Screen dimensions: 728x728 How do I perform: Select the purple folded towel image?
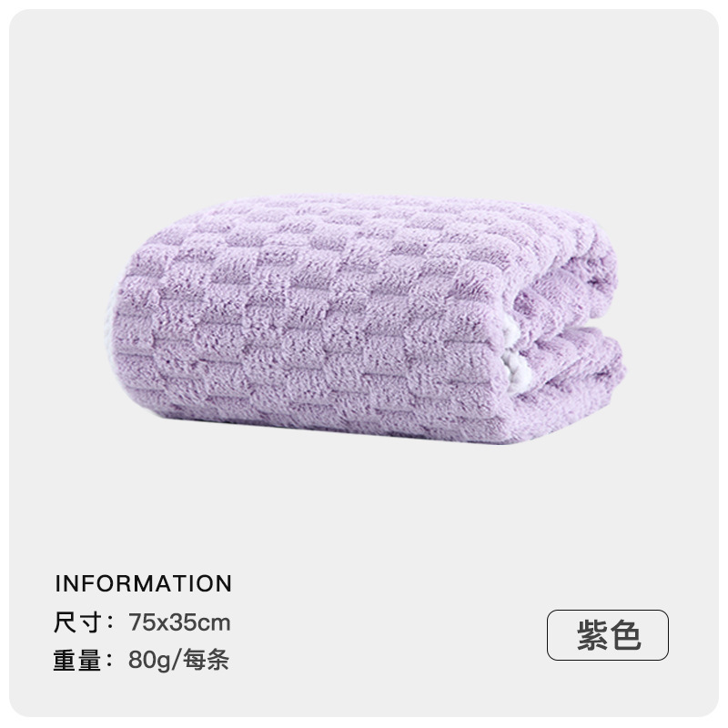tap(367, 319)
